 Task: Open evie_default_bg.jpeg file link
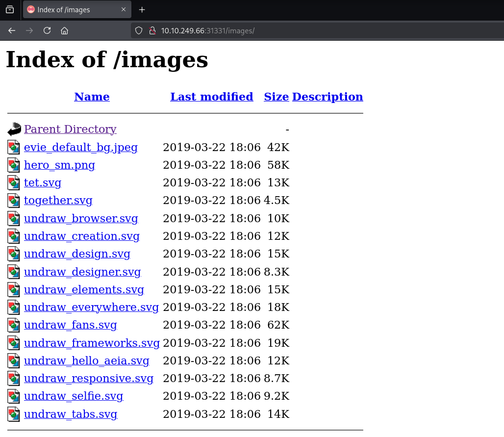pos(81,148)
